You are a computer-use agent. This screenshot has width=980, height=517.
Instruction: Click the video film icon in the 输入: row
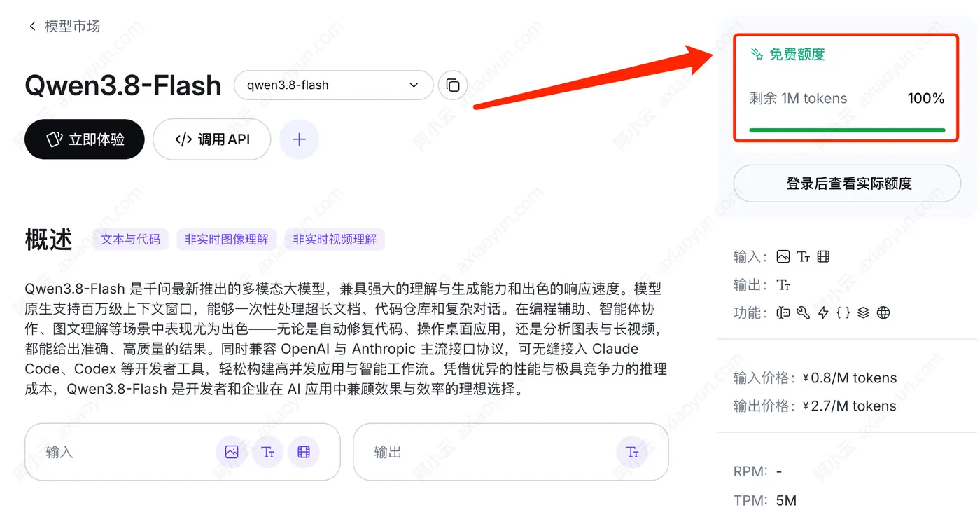(x=823, y=257)
